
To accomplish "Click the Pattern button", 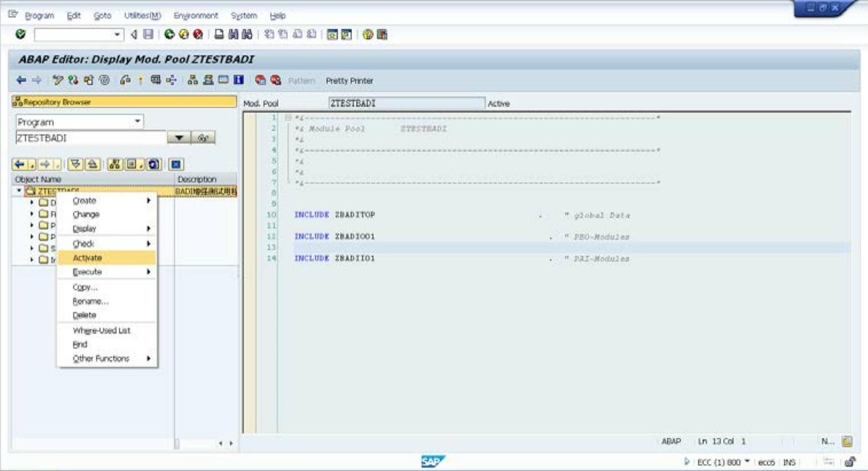I will click(302, 81).
